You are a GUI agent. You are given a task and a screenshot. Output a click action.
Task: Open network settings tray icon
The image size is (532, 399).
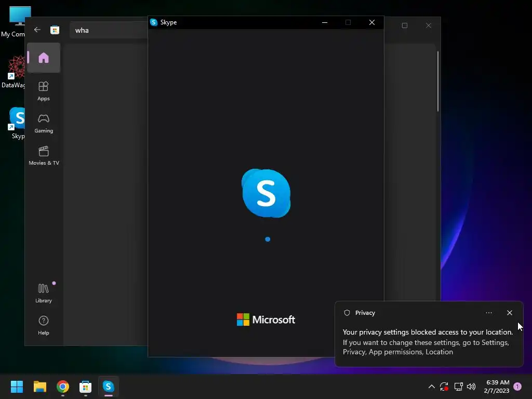tap(458, 387)
